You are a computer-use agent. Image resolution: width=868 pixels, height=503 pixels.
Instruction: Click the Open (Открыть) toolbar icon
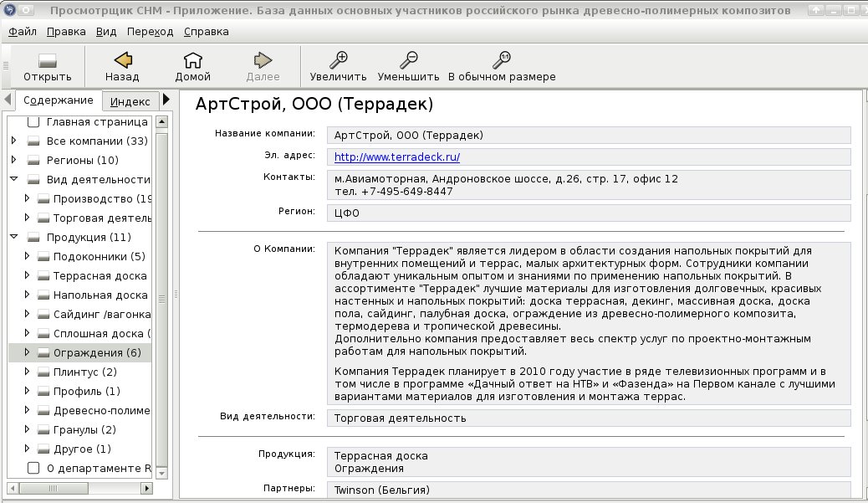point(47,60)
